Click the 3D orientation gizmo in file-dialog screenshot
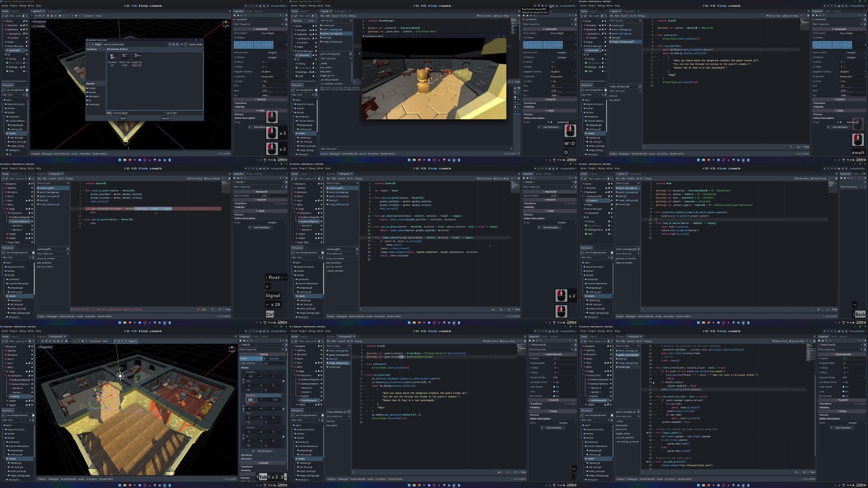 (x=226, y=23)
